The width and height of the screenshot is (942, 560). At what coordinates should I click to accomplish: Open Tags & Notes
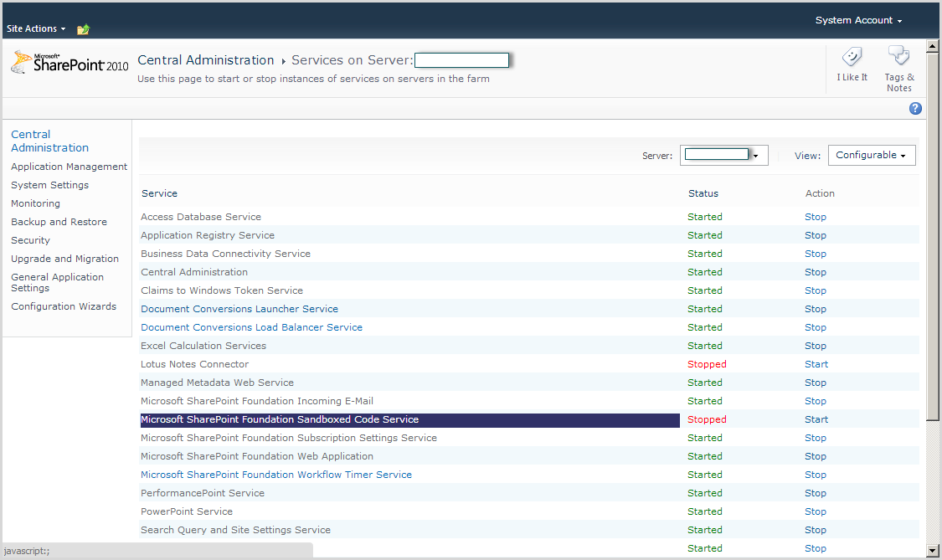pyautogui.click(x=898, y=69)
